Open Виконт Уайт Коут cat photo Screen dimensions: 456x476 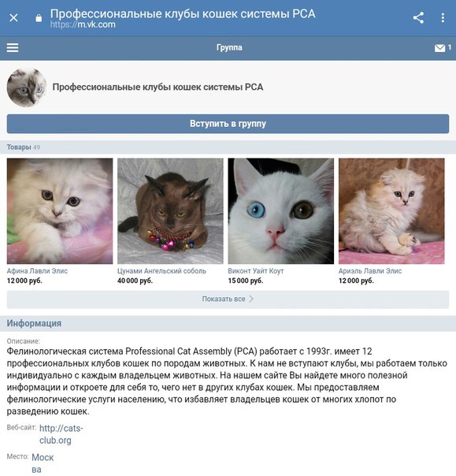coord(281,211)
